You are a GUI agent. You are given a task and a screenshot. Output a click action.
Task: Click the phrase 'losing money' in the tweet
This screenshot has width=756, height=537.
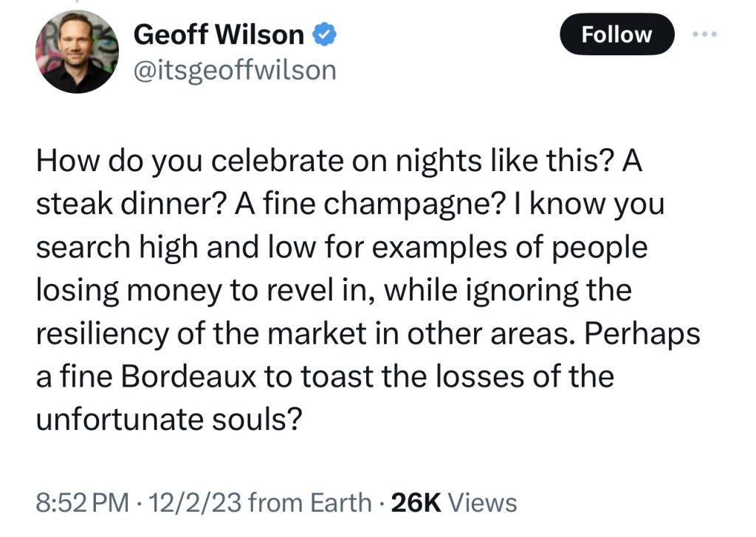[129, 291]
